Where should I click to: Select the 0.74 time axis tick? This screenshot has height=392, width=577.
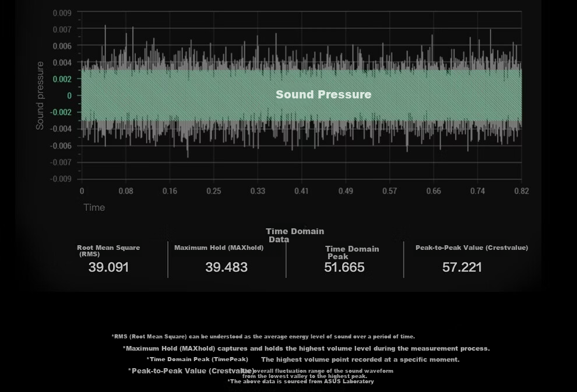click(x=477, y=191)
